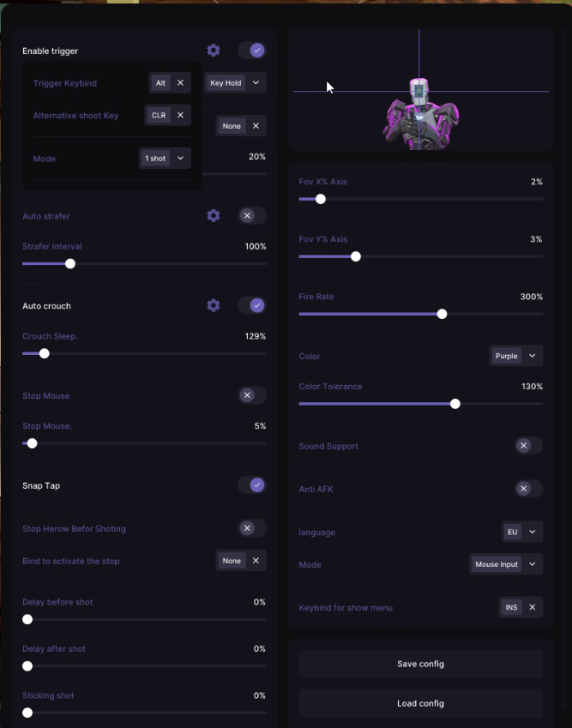Open the Key Hold dropdown
The height and width of the screenshot is (728, 572).
tap(235, 82)
